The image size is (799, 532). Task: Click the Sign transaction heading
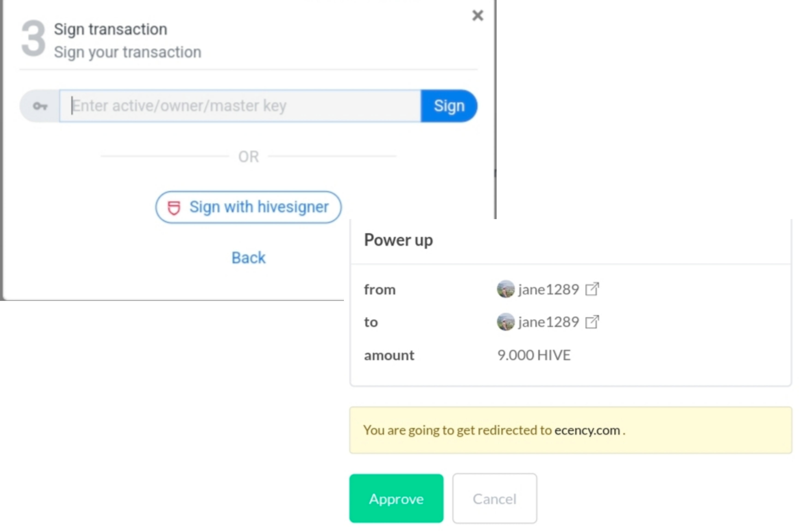pos(110,29)
